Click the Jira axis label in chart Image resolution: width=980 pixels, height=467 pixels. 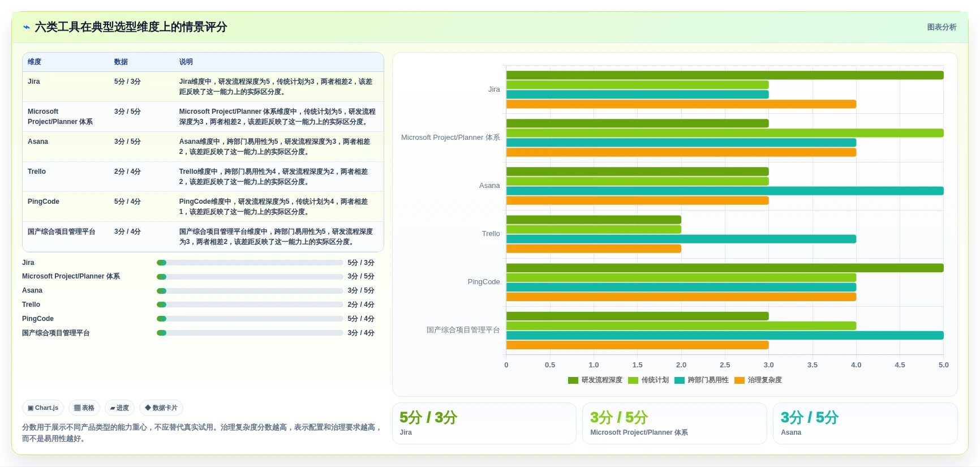(494, 89)
